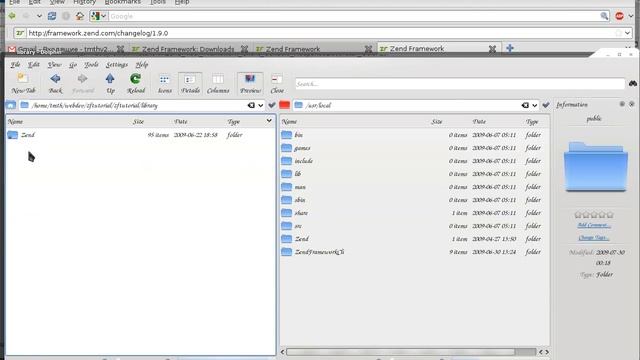Open the Settings menu in Dolphin
This screenshot has height=360, width=640.
[x=117, y=64]
